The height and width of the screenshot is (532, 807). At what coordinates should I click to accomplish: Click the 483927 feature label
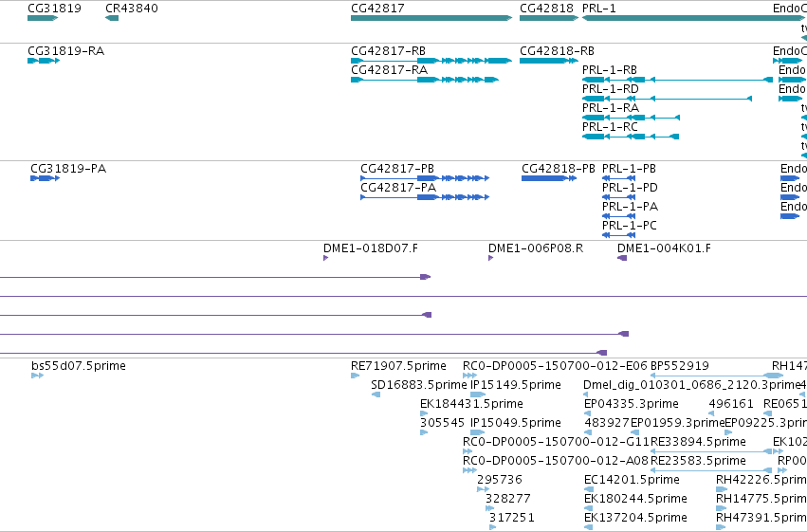tap(607, 423)
